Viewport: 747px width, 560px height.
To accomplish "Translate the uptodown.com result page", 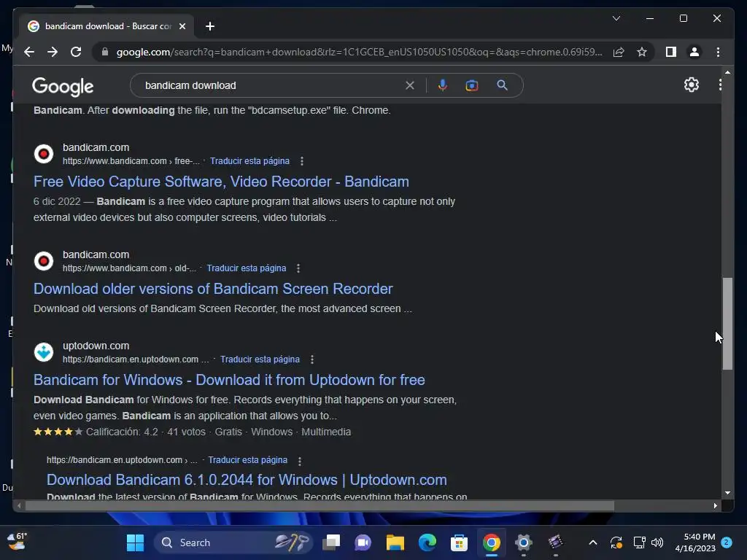I will coord(260,359).
